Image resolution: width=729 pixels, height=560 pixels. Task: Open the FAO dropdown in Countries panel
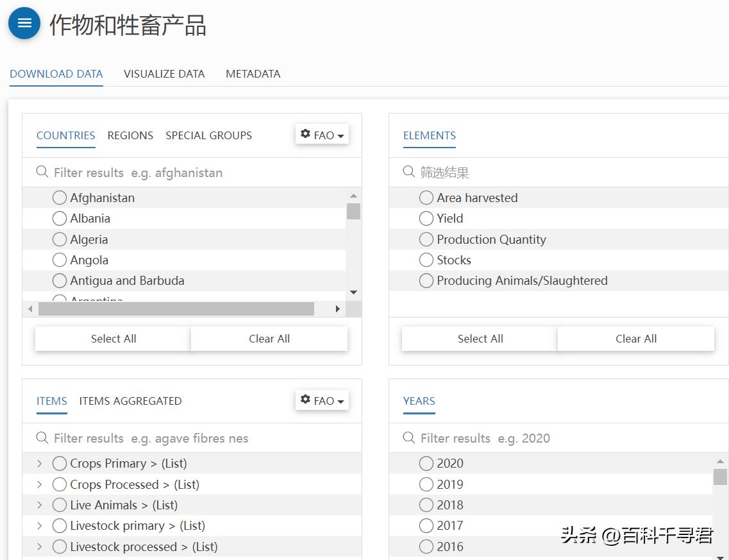pyautogui.click(x=322, y=135)
